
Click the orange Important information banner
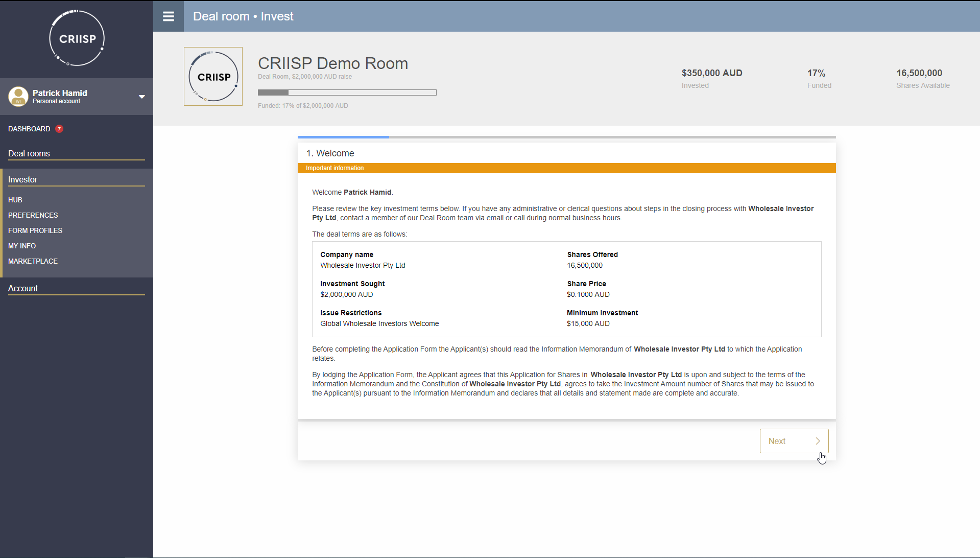pos(567,168)
